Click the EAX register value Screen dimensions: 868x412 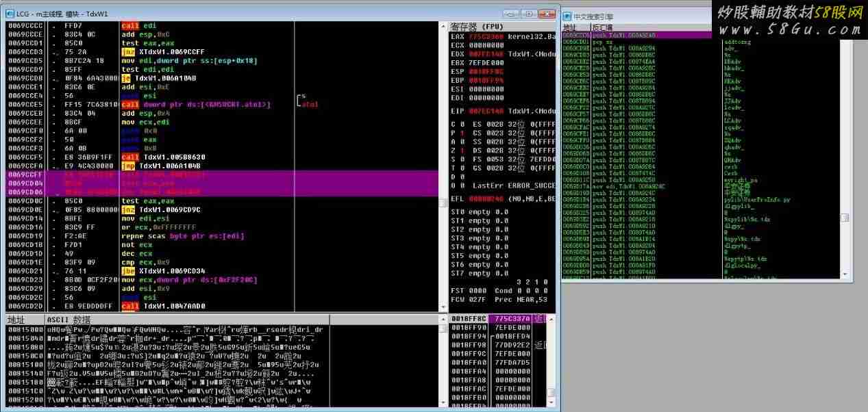pyautogui.click(x=486, y=36)
